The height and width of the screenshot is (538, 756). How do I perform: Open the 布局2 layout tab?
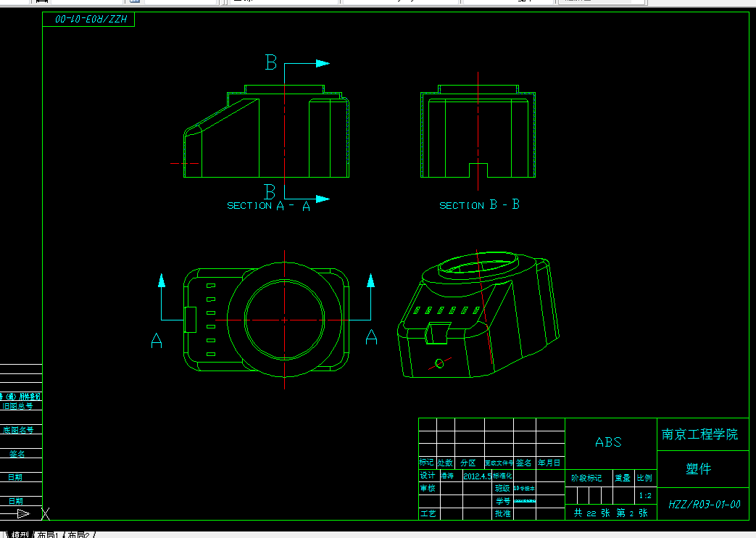point(79,534)
